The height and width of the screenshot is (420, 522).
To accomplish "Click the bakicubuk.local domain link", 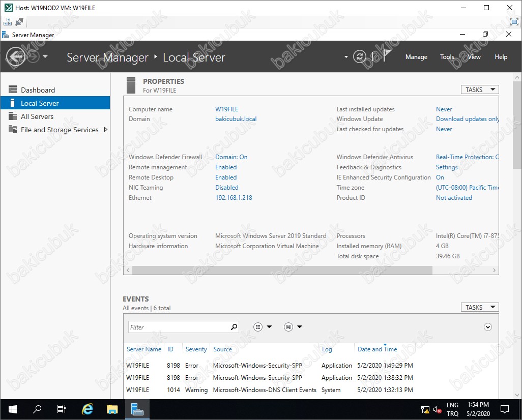I will 236,119.
